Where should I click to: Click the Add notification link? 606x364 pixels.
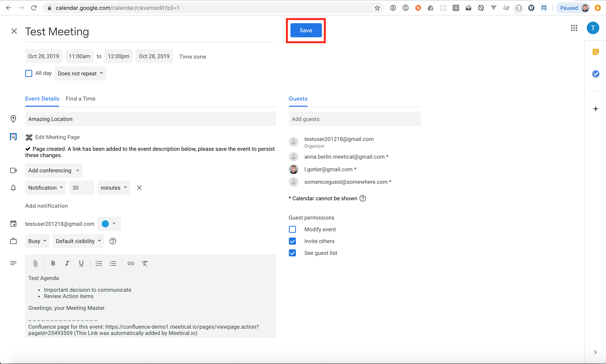pos(46,206)
